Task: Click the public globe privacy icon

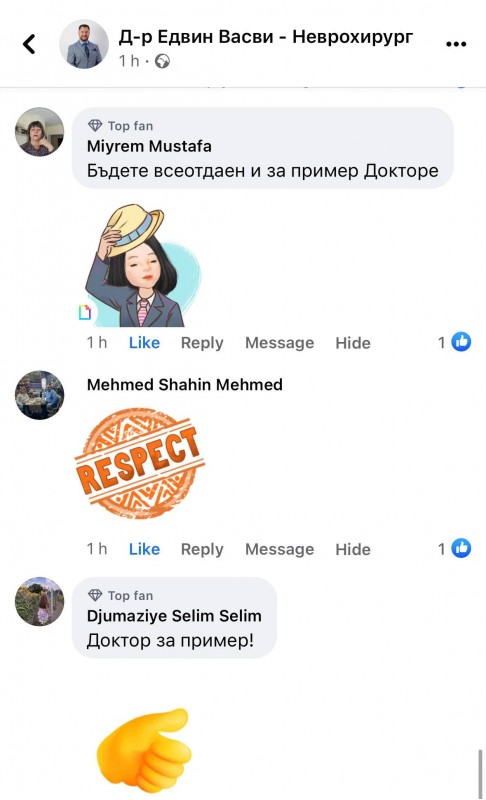Action: (x=162, y=61)
